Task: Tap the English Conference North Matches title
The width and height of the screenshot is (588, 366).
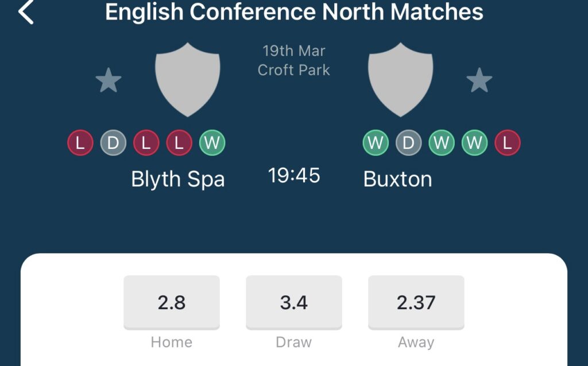Action: (294, 11)
